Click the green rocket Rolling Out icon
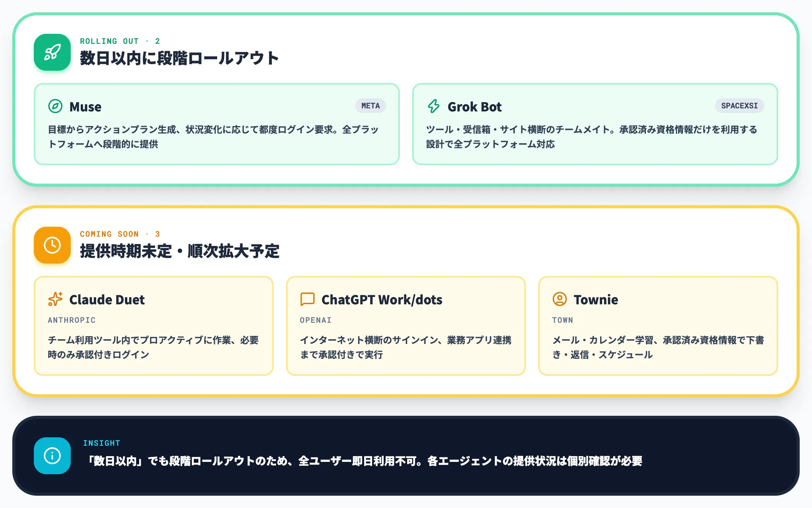 point(52,52)
